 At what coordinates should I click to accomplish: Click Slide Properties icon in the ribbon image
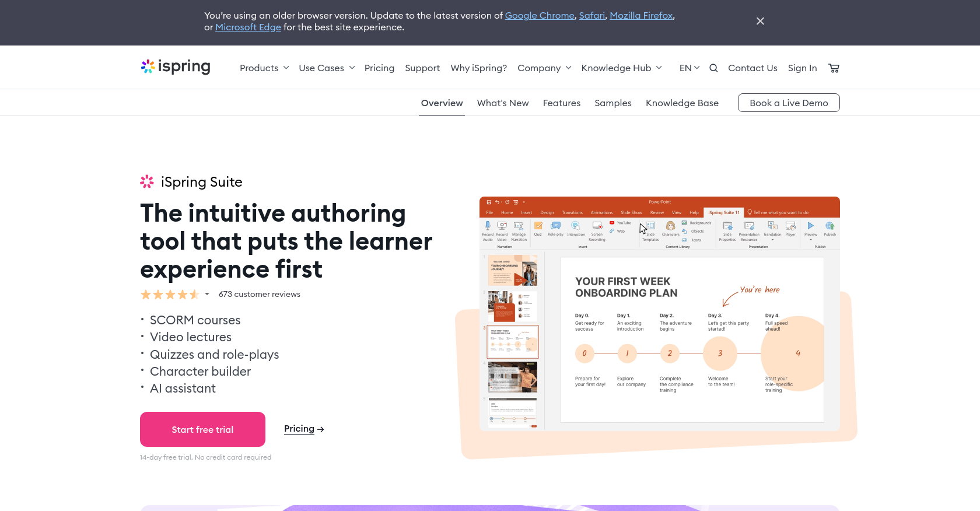[727, 226]
